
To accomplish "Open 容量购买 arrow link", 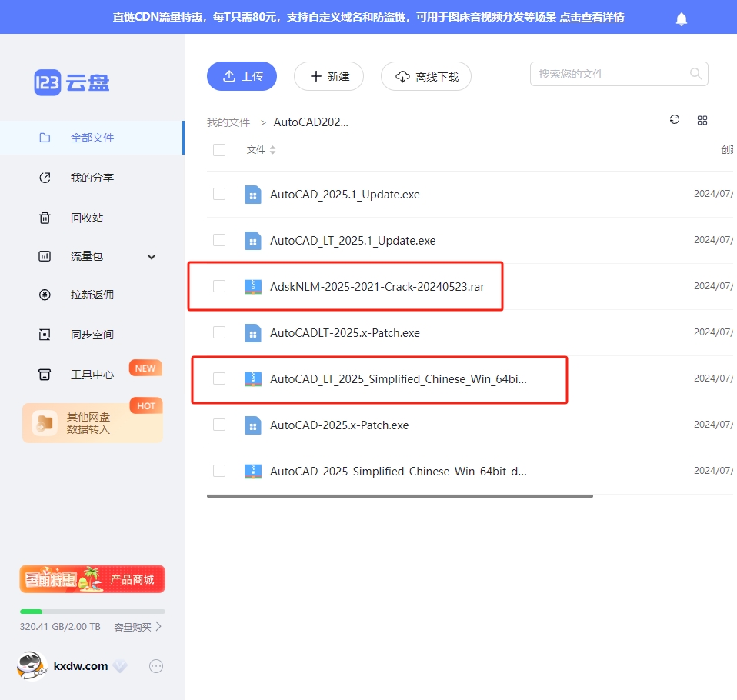I will [x=138, y=627].
